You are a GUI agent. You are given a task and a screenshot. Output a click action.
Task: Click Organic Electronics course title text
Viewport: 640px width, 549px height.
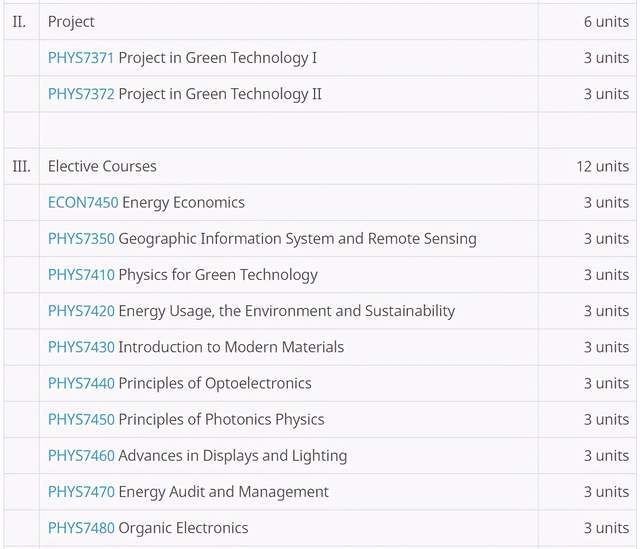coord(183,528)
